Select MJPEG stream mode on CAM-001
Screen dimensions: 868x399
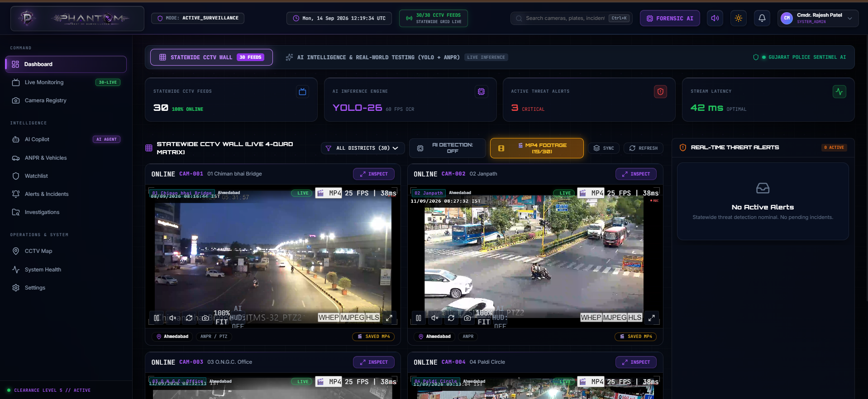tap(353, 318)
